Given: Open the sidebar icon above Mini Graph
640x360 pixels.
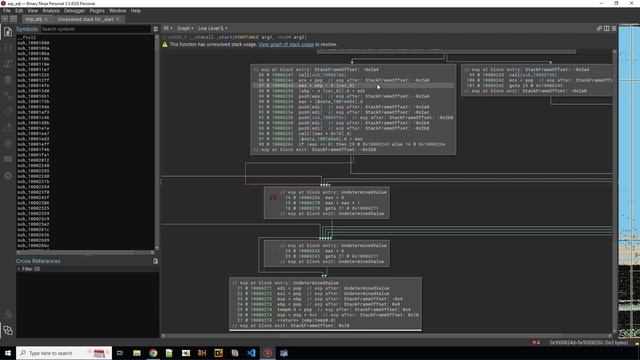Looking at the screenshot, I should pyautogui.click(x=8, y=314).
